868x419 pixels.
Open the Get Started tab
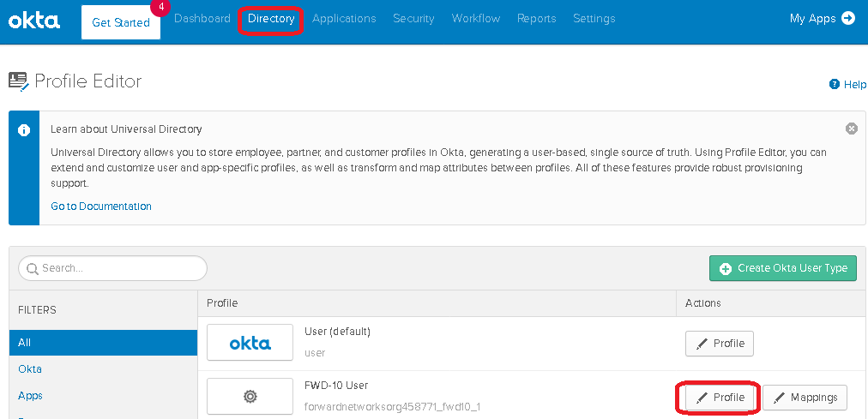pyautogui.click(x=121, y=22)
